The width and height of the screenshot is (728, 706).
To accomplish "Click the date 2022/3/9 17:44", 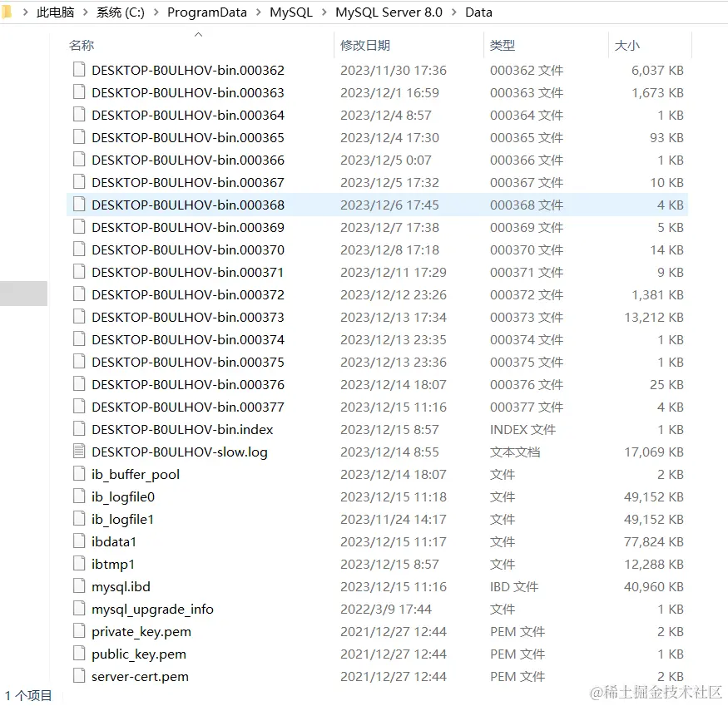I will [386, 609].
